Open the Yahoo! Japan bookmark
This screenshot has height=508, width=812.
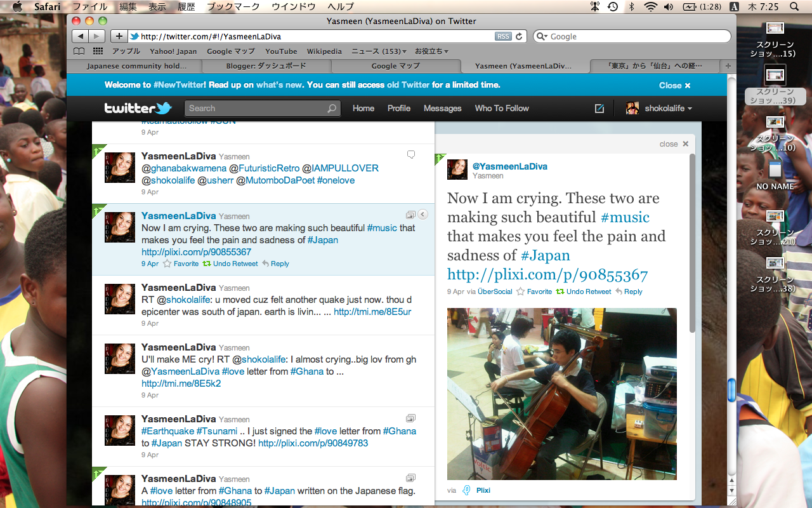click(173, 51)
